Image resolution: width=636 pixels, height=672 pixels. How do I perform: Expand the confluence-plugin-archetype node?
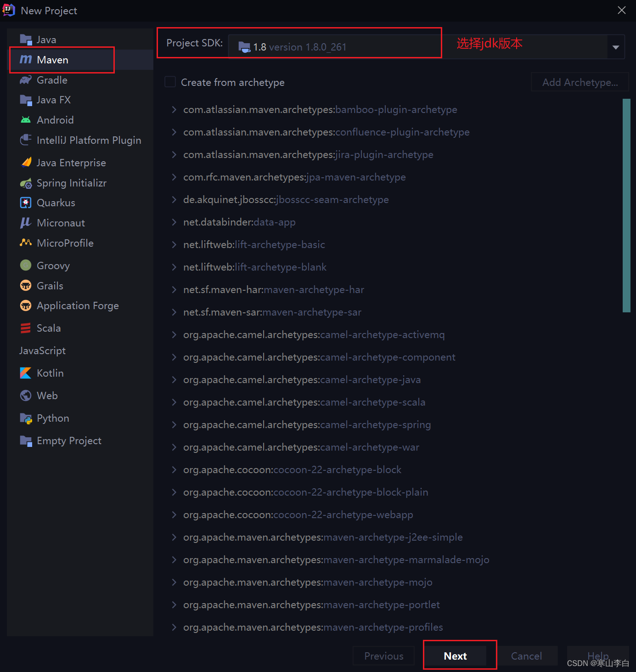174,132
